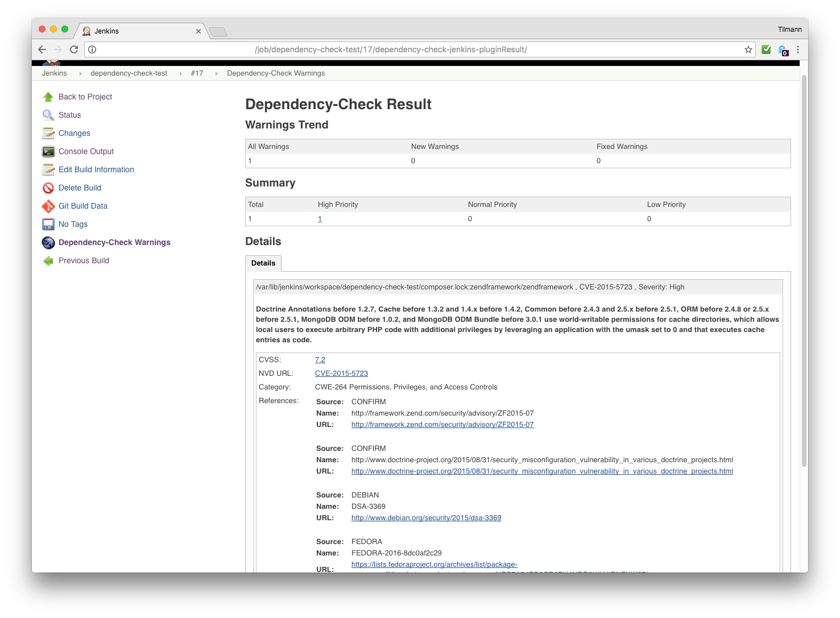Open the doctrine-project.org vulnerability URL link
Viewport: 840px width, 618px height.
click(x=542, y=471)
